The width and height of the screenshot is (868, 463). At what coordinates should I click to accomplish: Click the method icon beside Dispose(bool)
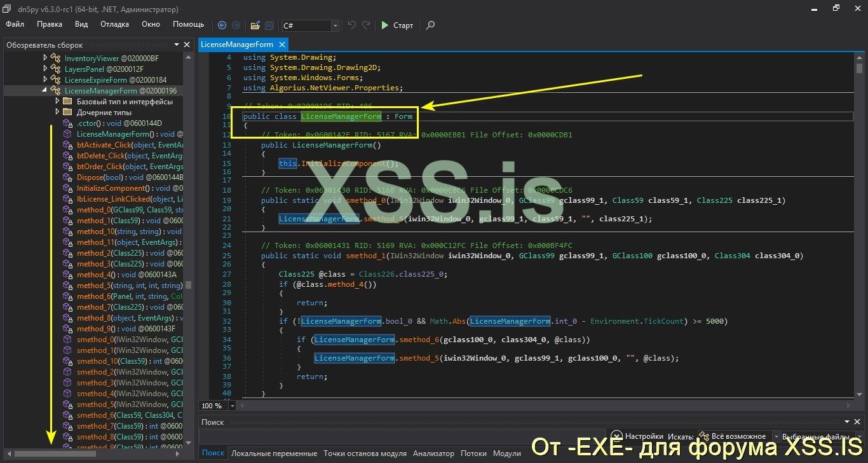click(x=68, y=177)
